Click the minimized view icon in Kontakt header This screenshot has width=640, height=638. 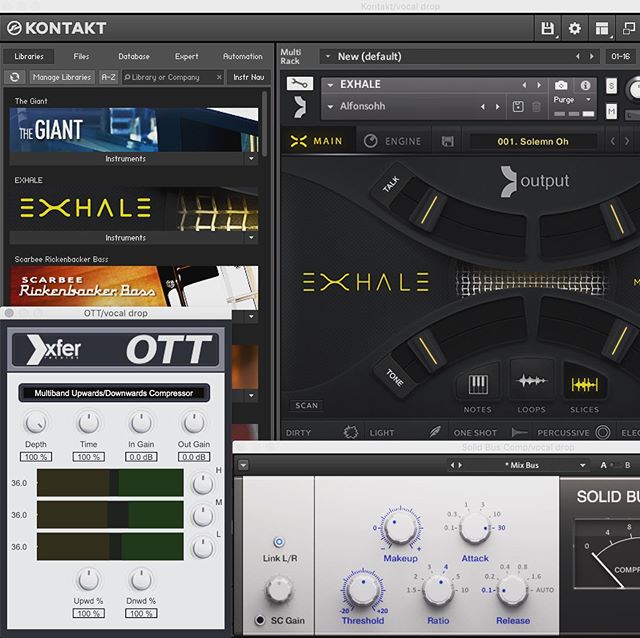click(x=628, y=29)
